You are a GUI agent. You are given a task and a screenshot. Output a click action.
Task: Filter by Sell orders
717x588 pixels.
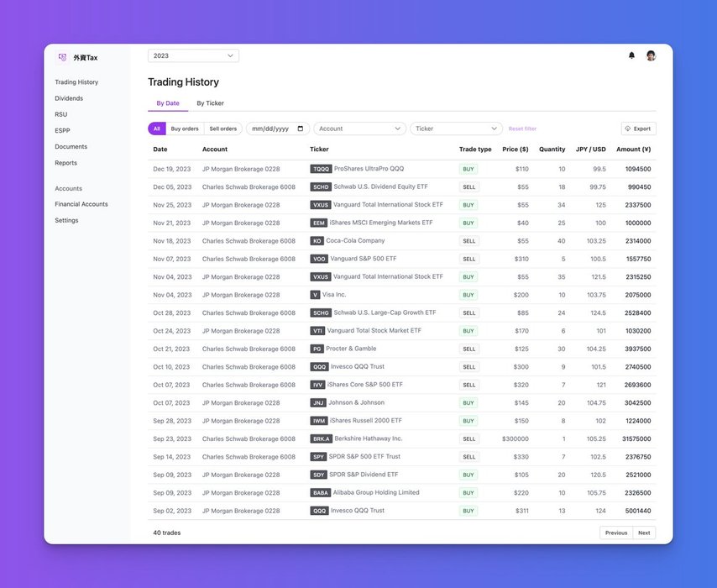pyautogui.click(x=223, y=129)
